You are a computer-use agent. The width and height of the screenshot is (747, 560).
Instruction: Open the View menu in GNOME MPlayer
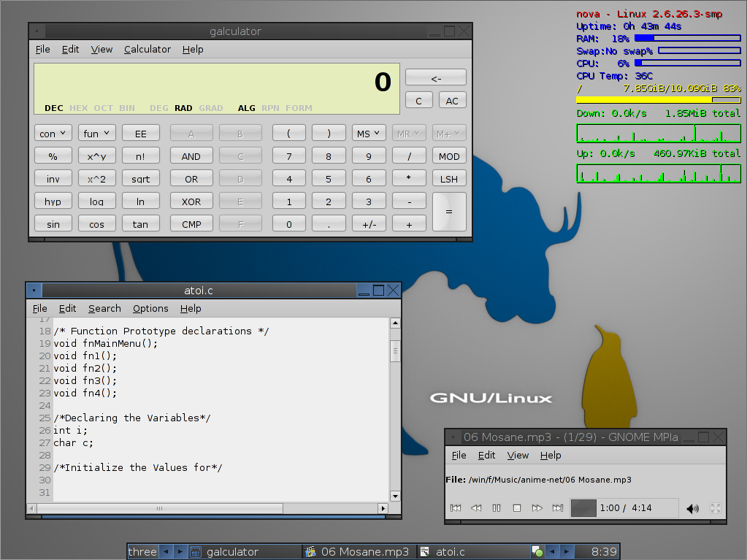tap(518, 456)
